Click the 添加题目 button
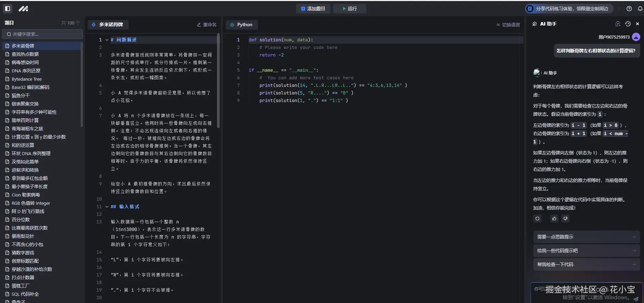Screen dimensions: 644x303 tap(313, 9)
